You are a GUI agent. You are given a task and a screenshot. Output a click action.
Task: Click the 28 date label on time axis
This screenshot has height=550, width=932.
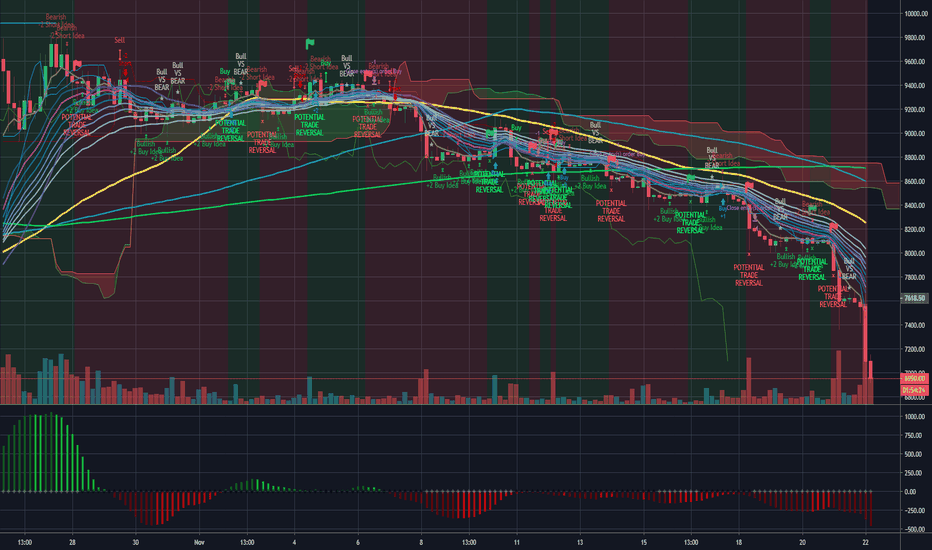pyautogui.click(x=73, y=542)
